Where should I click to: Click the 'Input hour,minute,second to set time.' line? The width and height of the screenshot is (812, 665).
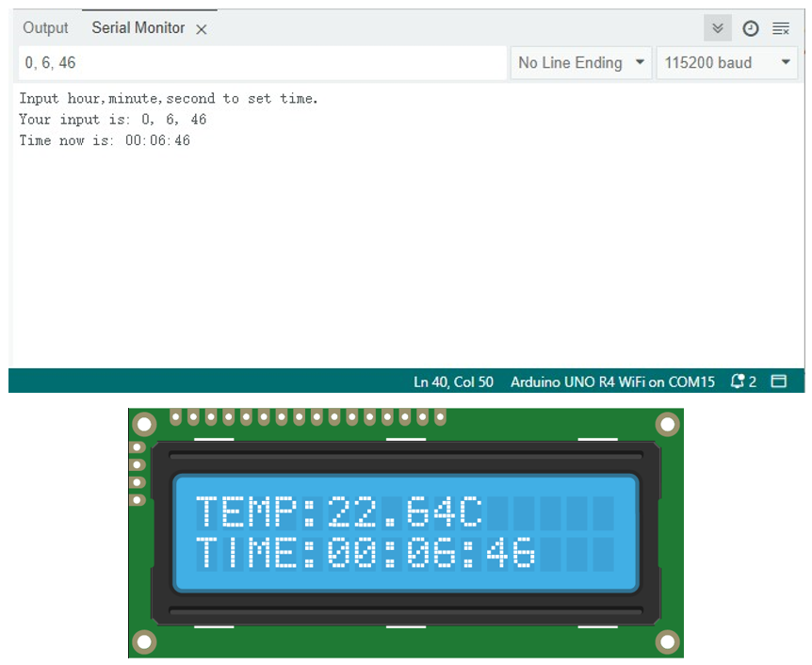(169, 98)
